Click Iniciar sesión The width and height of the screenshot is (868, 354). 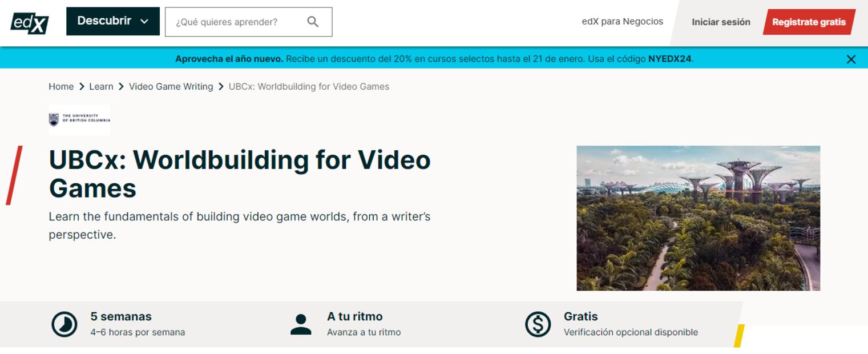point(721,22)
